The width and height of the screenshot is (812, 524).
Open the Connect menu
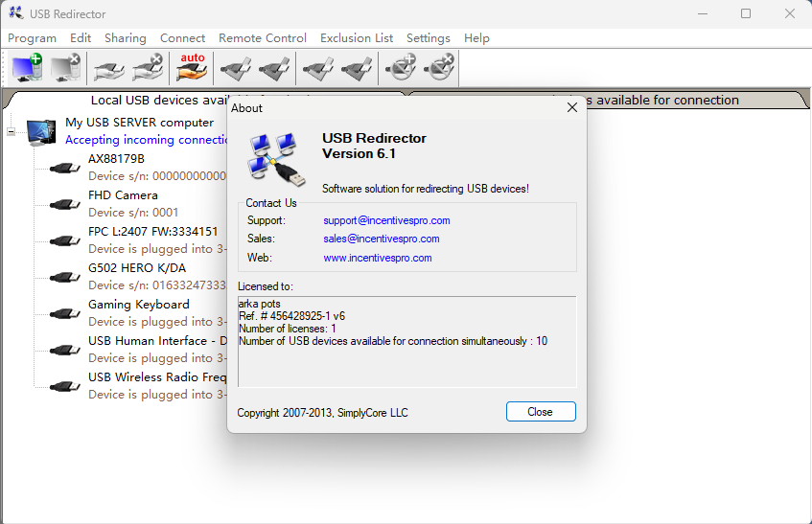pyautogui.click(x=183, y=38)
